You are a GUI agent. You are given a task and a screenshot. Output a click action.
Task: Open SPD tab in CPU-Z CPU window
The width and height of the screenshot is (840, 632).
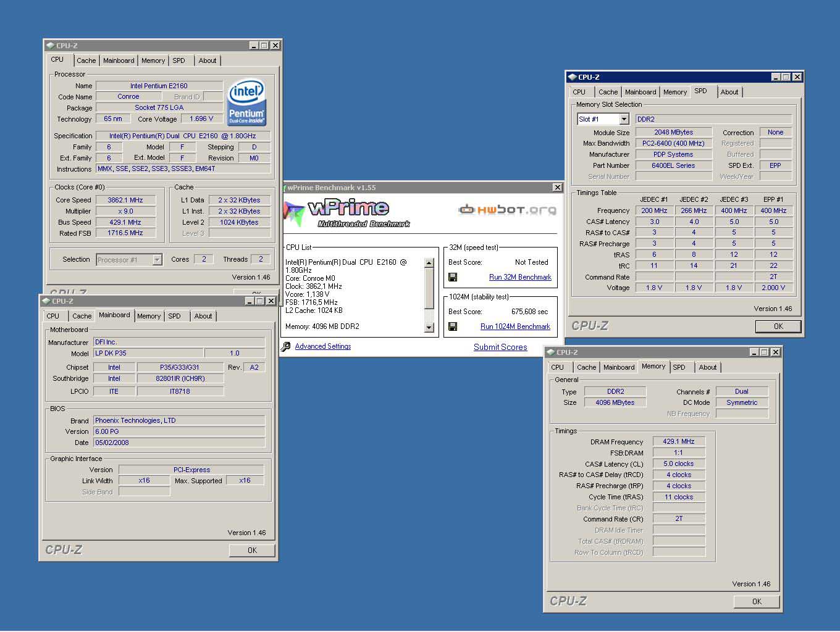178,60
